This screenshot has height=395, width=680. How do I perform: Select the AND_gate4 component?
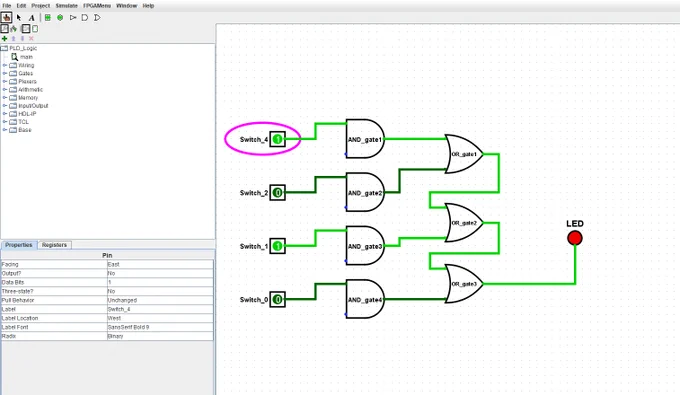(365, 299)
